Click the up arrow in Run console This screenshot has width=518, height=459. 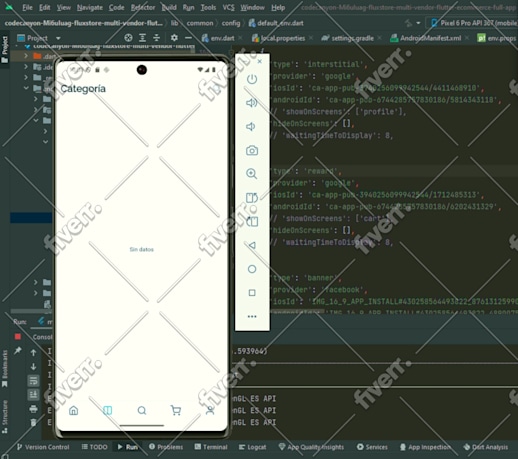(33, 352)
